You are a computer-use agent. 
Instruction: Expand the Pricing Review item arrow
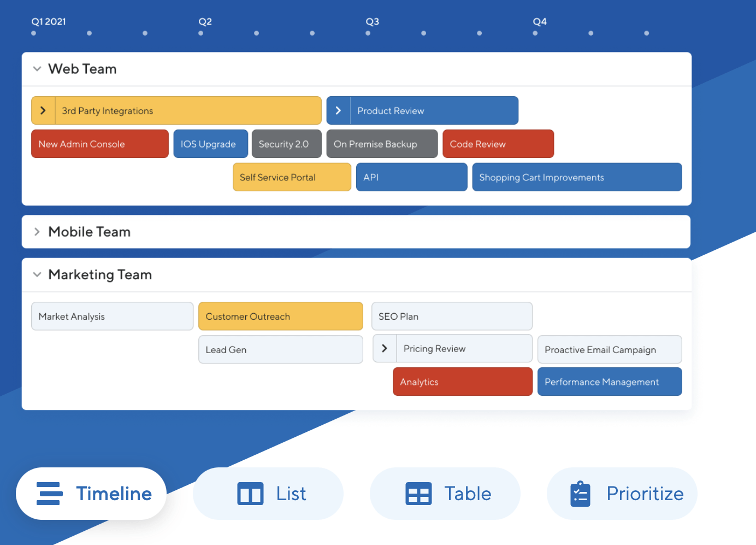[385, 349]
